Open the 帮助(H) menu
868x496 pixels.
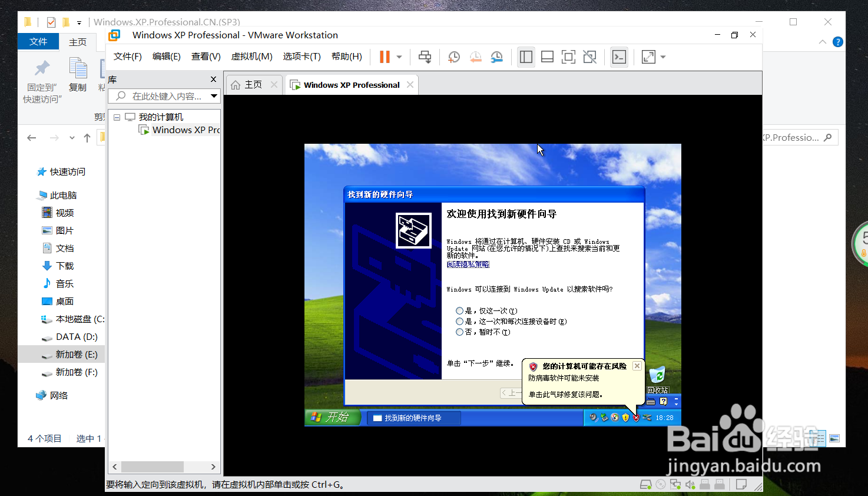click(x=347, y=57)
